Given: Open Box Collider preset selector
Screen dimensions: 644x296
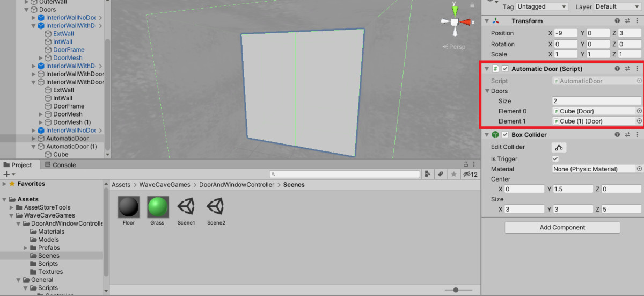Looking at the screenshot, I should click(x=627, y=135).
